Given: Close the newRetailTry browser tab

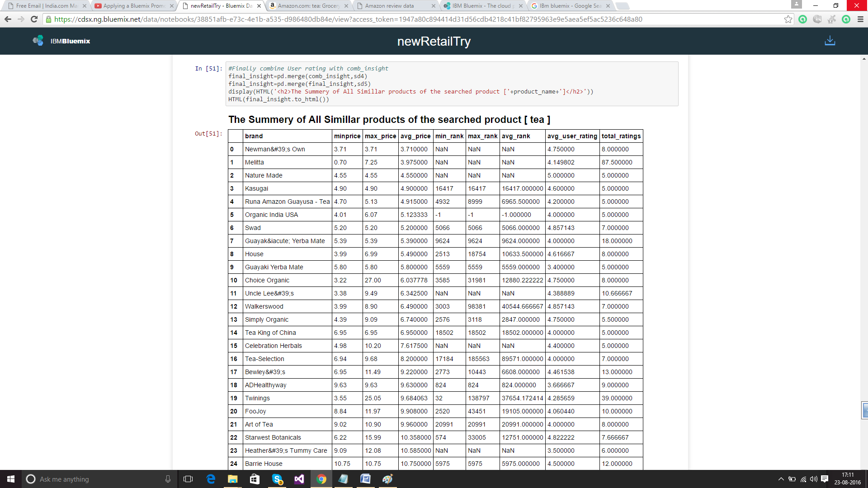Looking at the screenshot, I should click(259, 6).
